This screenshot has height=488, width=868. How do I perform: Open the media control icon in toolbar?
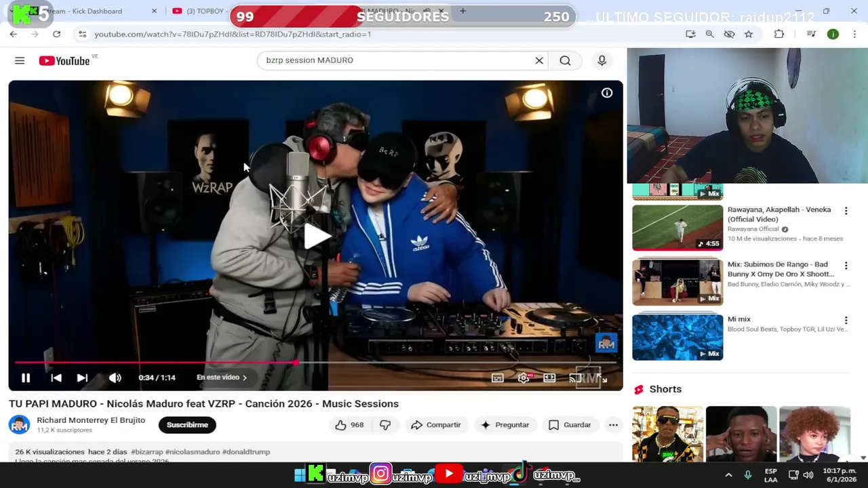pyautogui.click(x=811, y=34)
